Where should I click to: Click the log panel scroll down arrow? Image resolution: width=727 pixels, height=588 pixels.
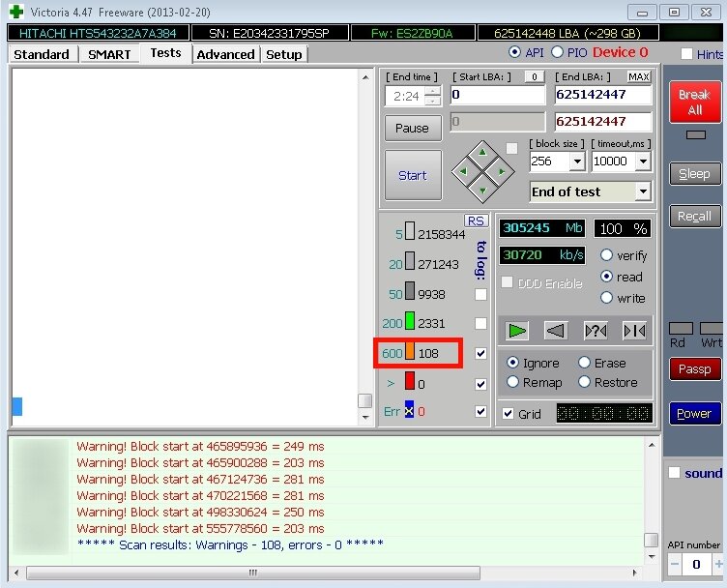point(652,556)
